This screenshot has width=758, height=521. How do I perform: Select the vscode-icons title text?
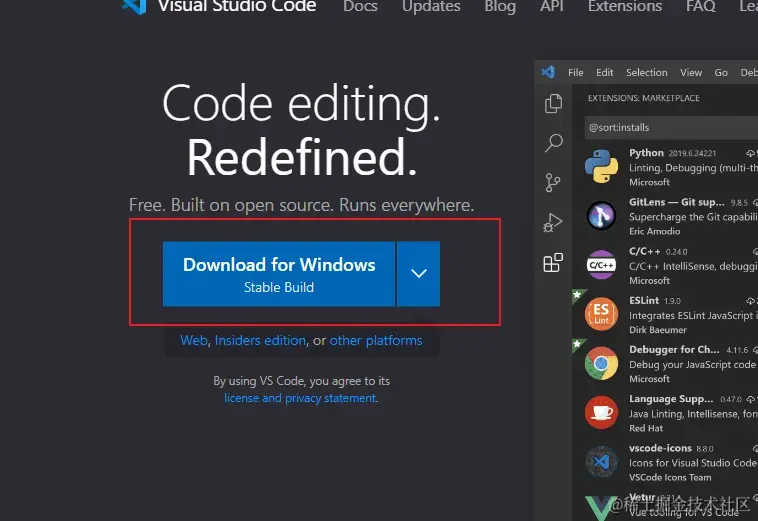click(660, 448)
